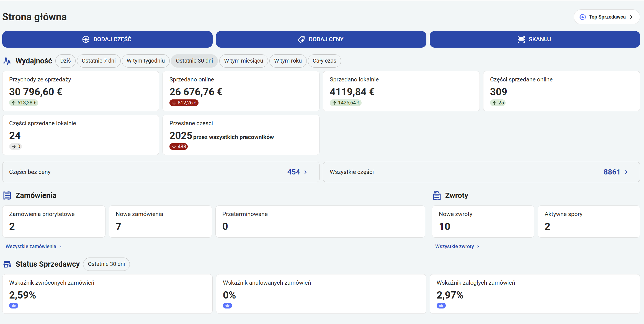Click the 488 uploaded parts decrease badge
Image resolution: width=644 pixels, height=324 pixels.
pos(179,146)
